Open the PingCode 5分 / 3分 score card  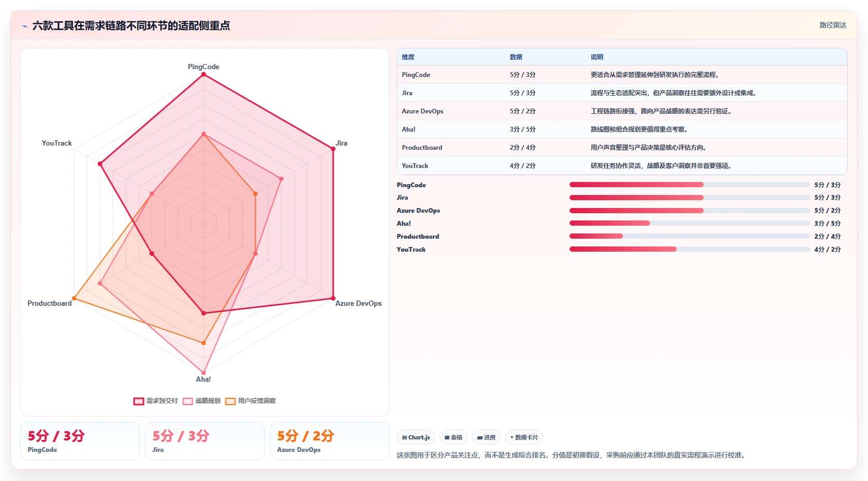point(80,441)
